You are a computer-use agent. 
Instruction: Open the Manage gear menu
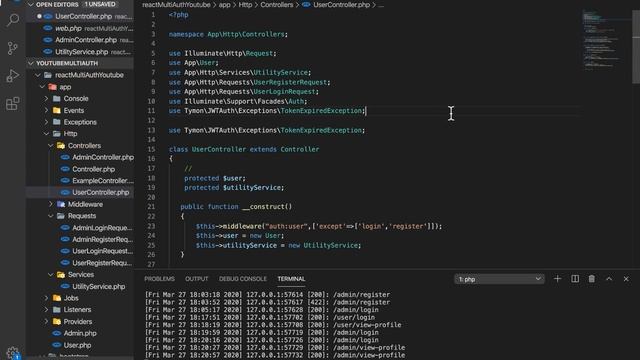(x=13, y=353)
